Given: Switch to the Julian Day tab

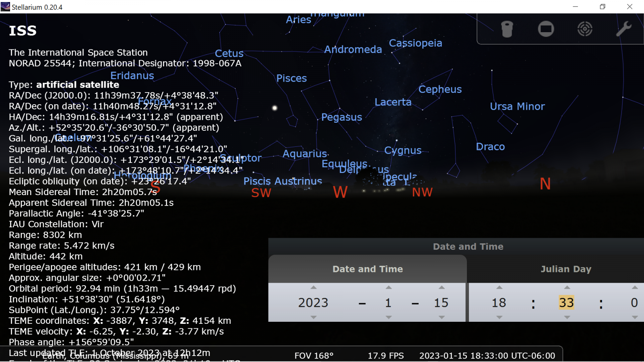Looking at the screenshot, I should pyautogui.click(x=566, y=269).
